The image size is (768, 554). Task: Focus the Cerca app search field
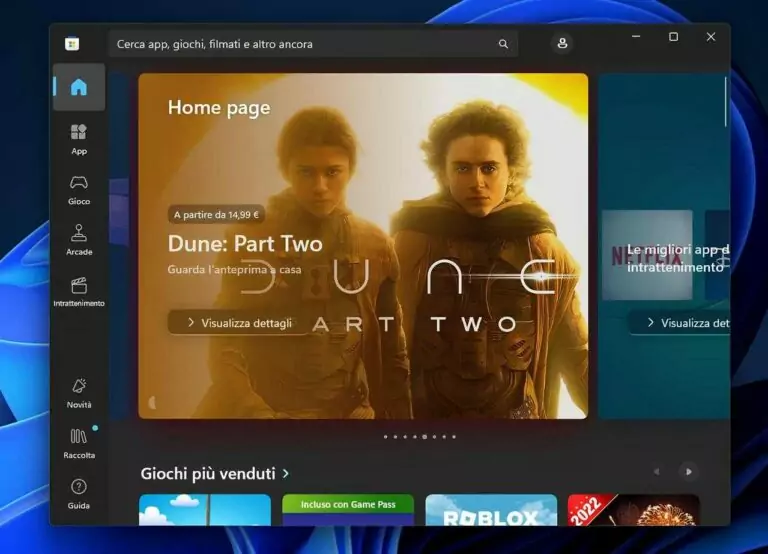pyautogui.click(x=313, y=44)
